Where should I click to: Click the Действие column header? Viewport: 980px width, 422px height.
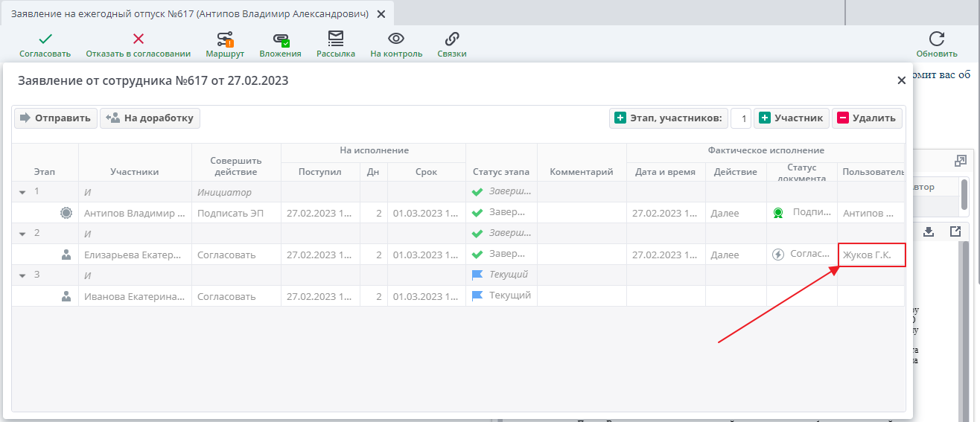(x=736, y=172)
